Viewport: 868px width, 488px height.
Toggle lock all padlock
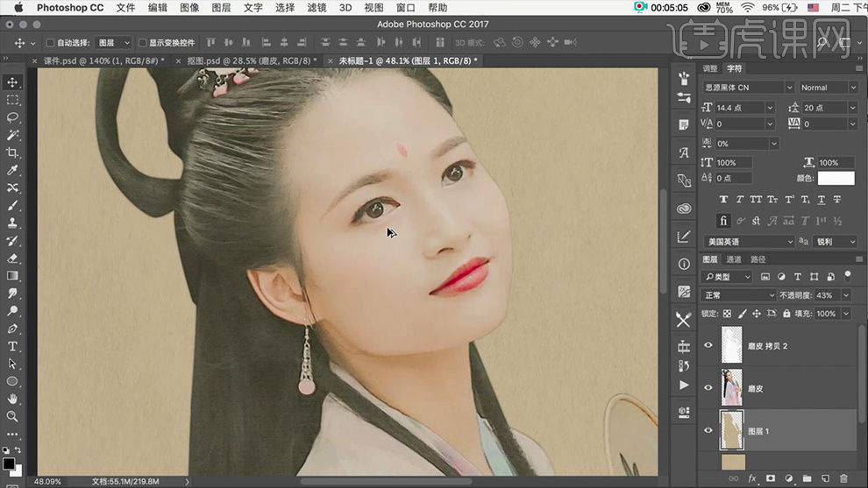tap(786, 314)
